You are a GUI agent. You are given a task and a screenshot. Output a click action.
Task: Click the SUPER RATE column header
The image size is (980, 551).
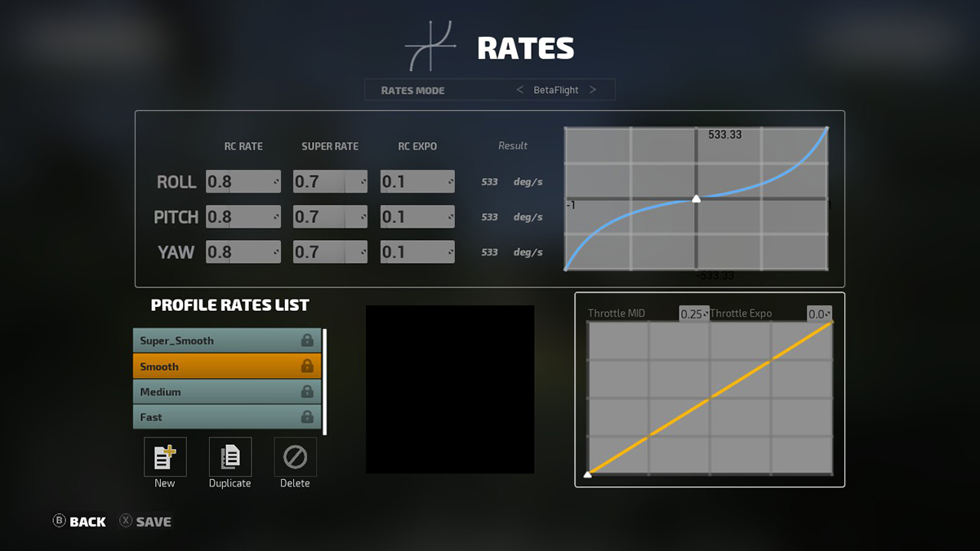[330, 146]
